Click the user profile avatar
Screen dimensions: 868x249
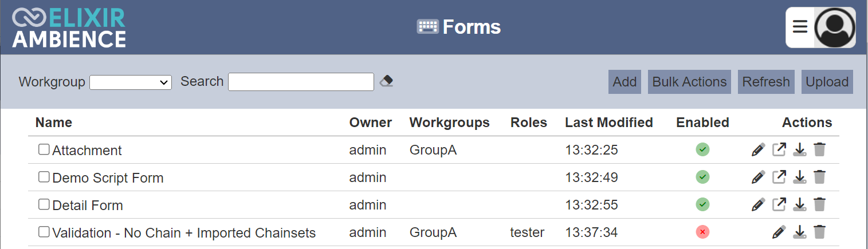tap(835, 27)
